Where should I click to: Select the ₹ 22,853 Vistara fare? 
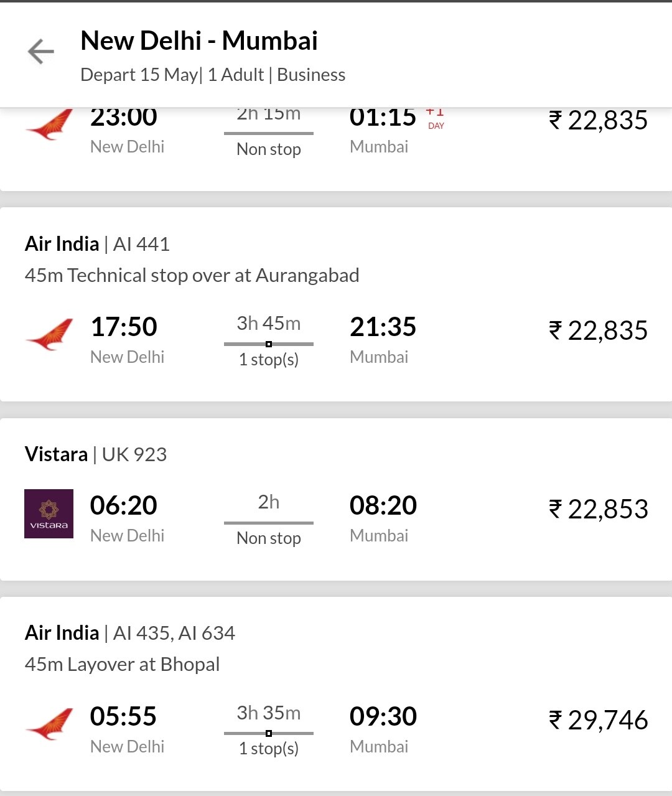pos(598,509)
